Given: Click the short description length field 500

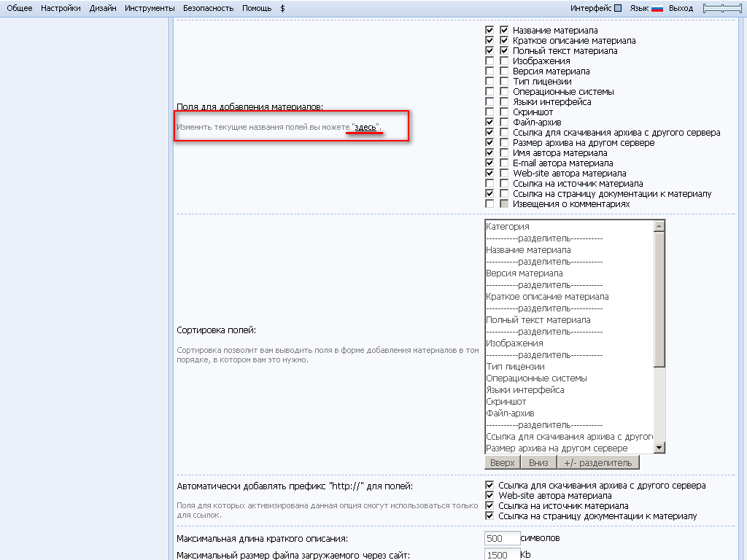Looking at the screenshot, I should (502, 538).
